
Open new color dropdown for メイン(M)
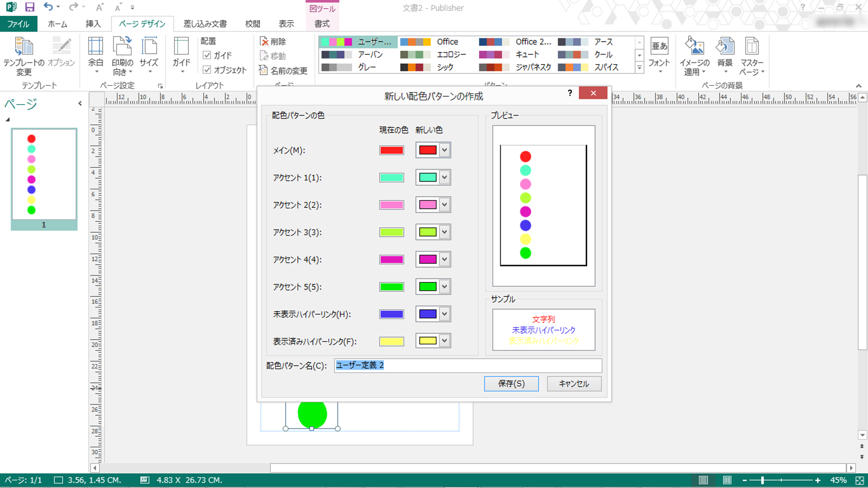pyautogui.click(x=445, y=150)
